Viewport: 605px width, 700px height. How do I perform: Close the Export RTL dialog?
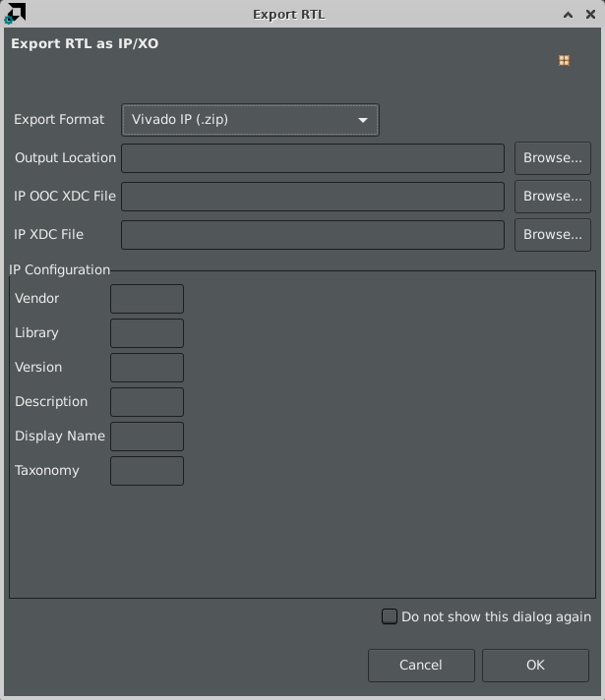[590, 15]
